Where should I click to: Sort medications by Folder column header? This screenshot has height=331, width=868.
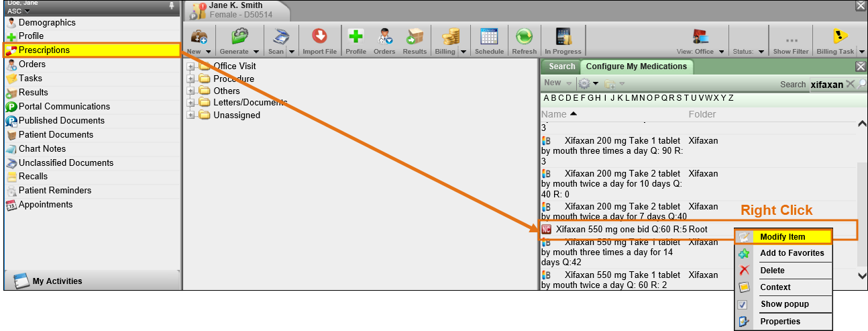(x=702, y=114)
